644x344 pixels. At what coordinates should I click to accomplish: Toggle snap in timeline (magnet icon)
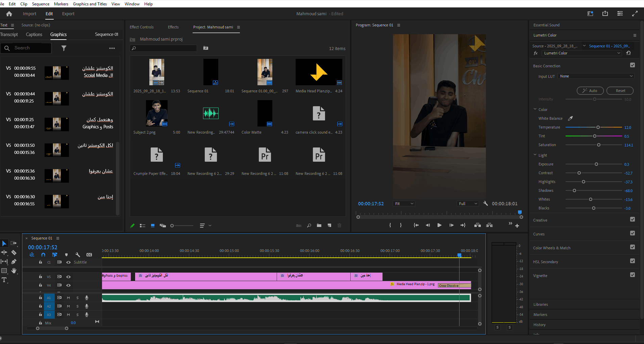(x=43, y=255)
